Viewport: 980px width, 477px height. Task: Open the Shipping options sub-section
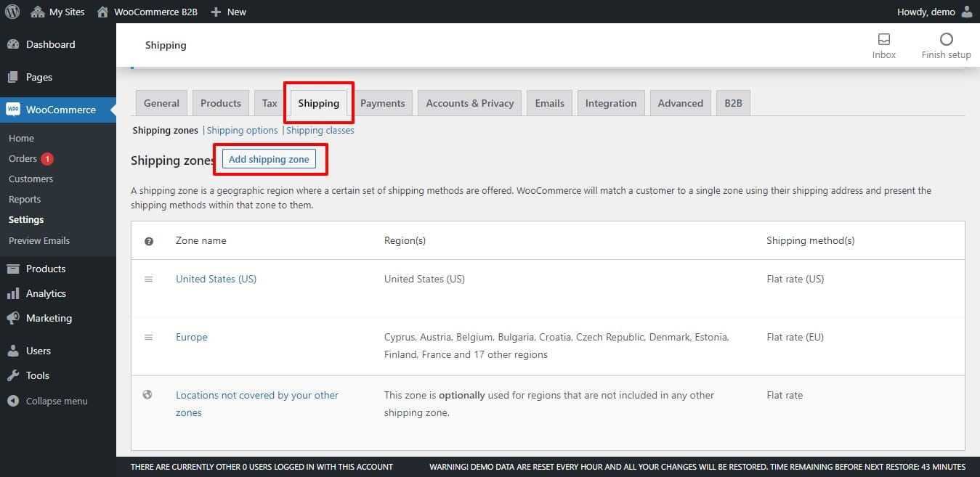click(x=242, y=130)
